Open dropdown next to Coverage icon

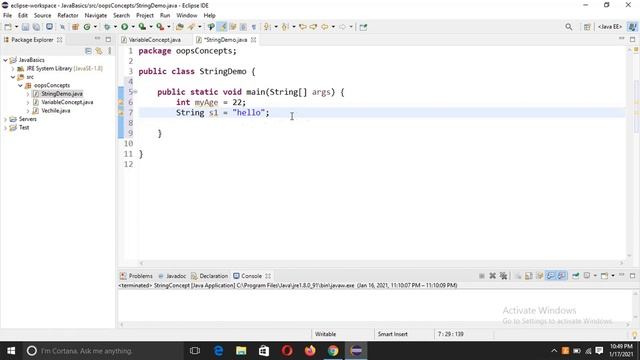point(151,27)
